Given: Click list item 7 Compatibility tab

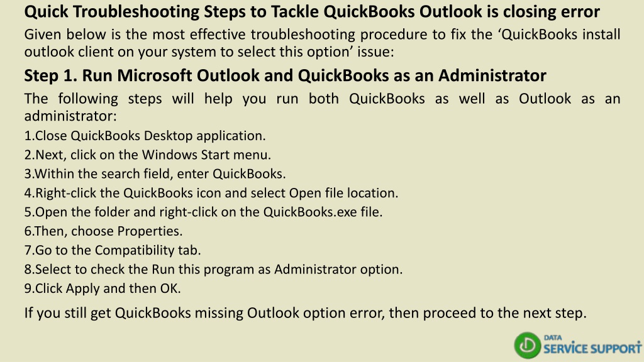Looking at the screenshot, I should pyautogui.click(x=113, y=250).
